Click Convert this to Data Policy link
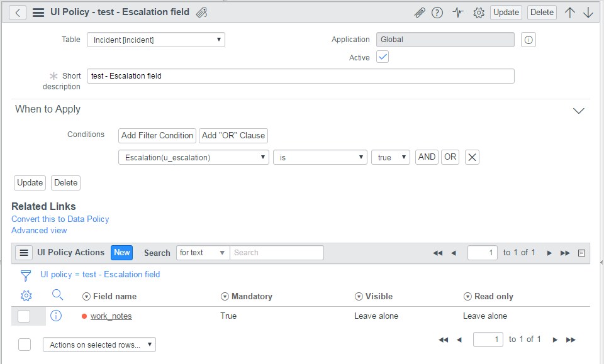 pos(60,219)
